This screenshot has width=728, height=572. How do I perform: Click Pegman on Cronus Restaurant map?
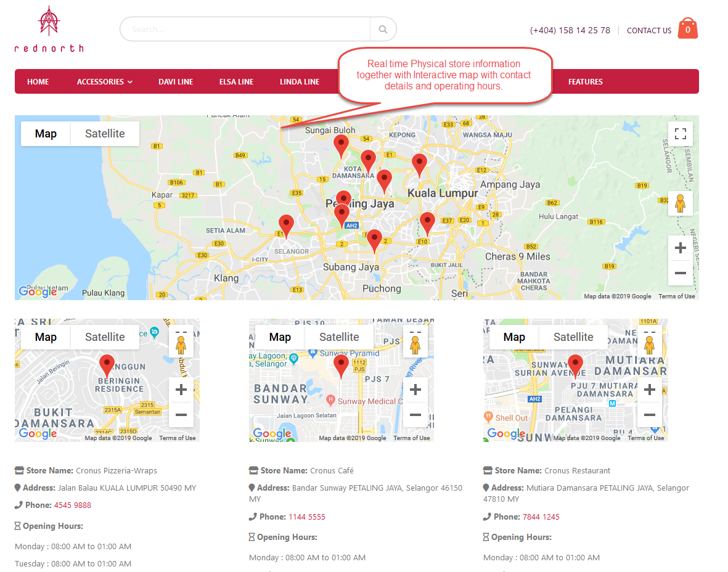pyautogui.click(x=650, y=345)
